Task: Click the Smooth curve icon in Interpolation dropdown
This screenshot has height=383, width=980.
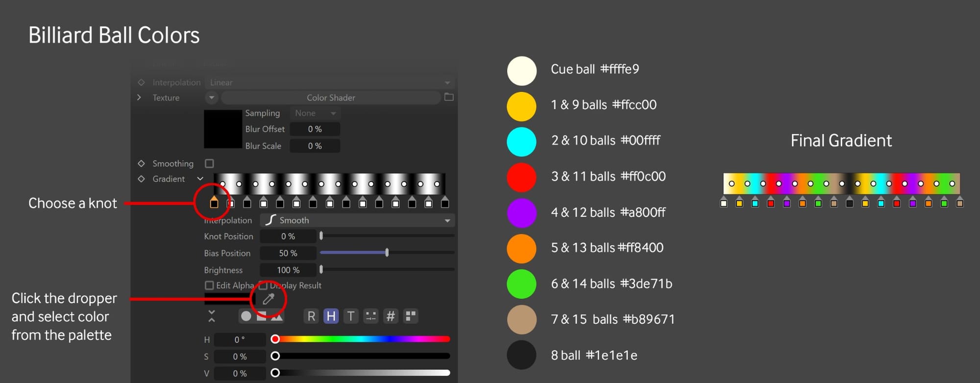Action: point(270,220)
